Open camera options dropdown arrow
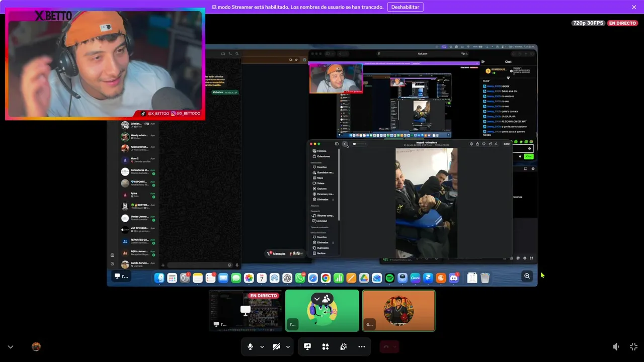 (x=288, y=347)
